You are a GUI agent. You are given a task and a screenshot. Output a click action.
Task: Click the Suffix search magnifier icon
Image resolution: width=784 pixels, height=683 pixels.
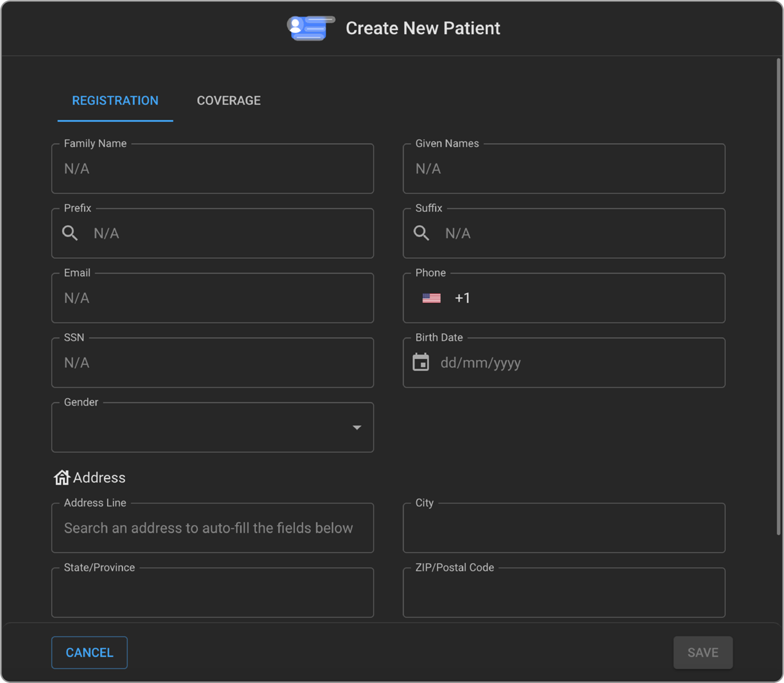[x=421, y=233]
